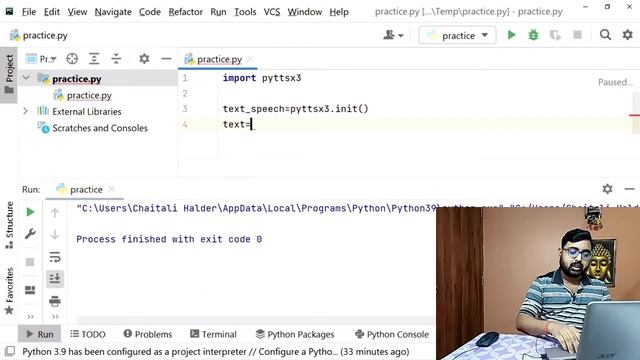The image size is (640, 360).
Task: Run with coverage icon in toolbar
Action: pos(555,35)
